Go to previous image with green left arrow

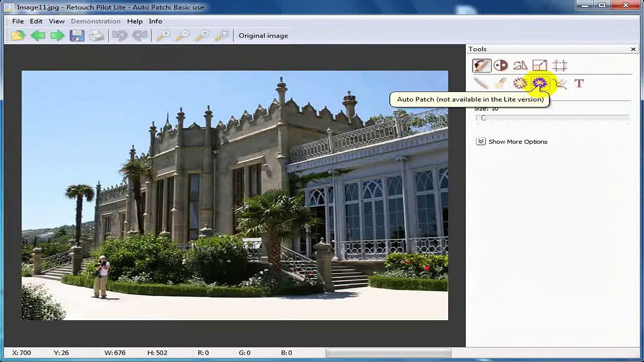pos(38,36)
